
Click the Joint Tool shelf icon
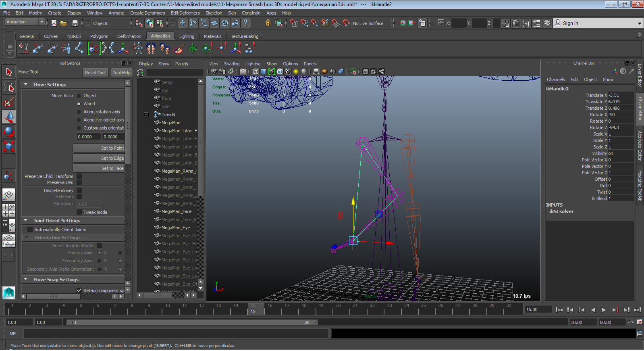pos(79,48)
